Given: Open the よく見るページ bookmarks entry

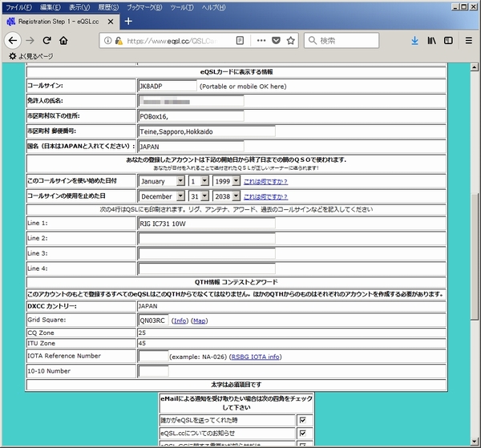Looking at the screenshot, I should [x=30, y=56].
